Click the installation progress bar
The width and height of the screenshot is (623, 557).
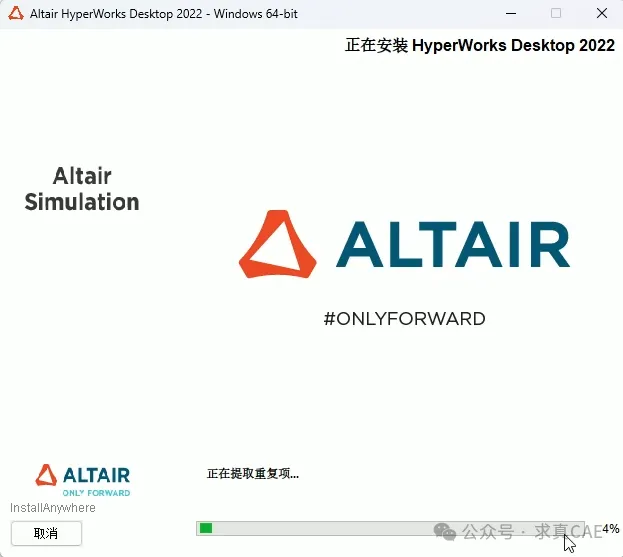[390, 528]
